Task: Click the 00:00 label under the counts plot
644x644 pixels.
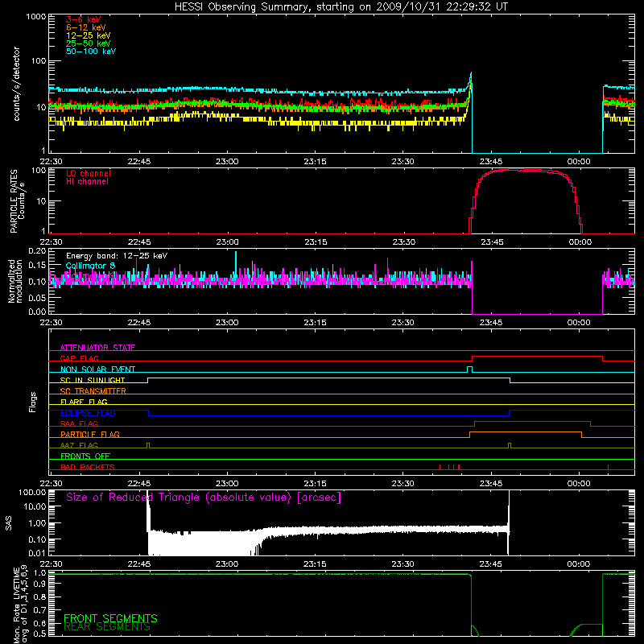Action: coord(578,162)
